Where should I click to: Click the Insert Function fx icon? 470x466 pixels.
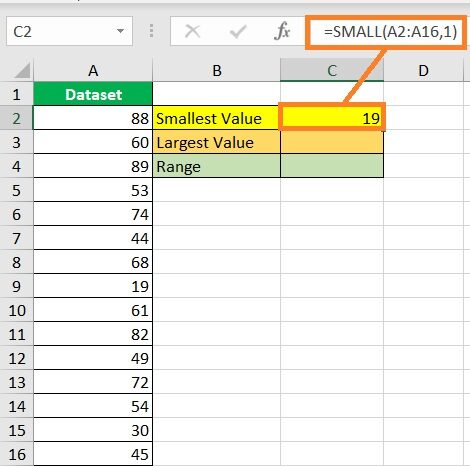(282, 31)
